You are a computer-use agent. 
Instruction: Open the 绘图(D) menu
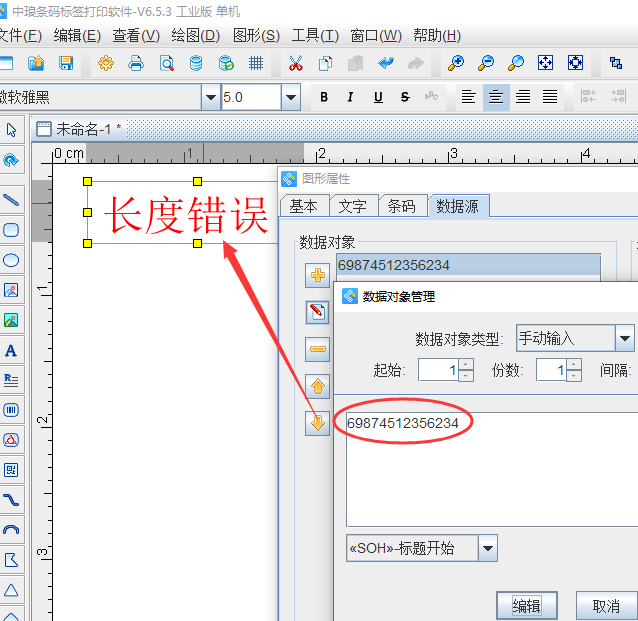click(x=195, y=35)
